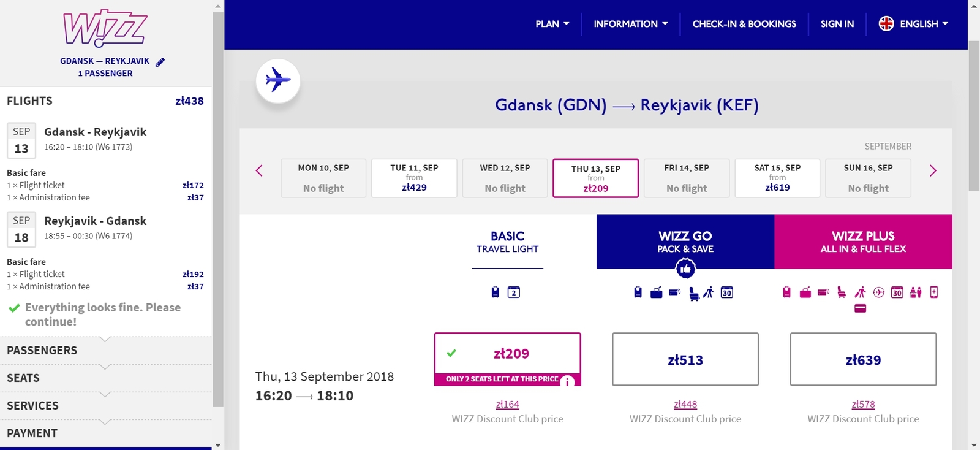
Task: Show next dates with right arrow
Action: tap(933, 170)
